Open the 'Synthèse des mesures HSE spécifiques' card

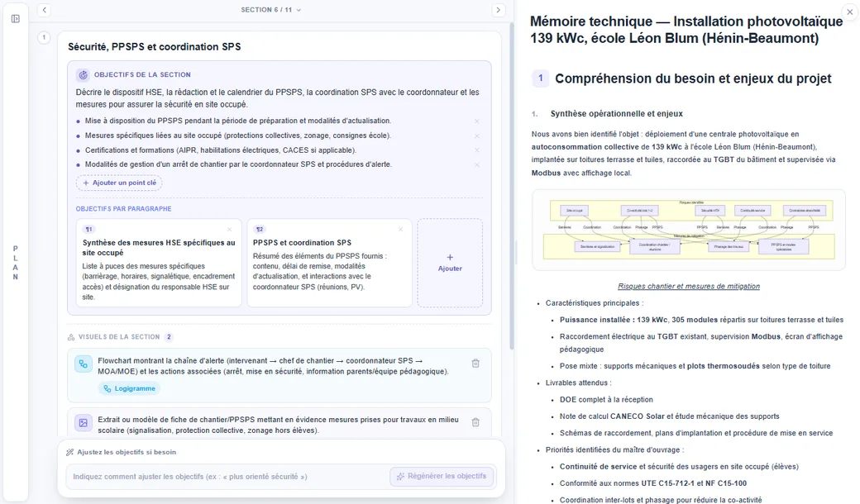click(159, 263)
